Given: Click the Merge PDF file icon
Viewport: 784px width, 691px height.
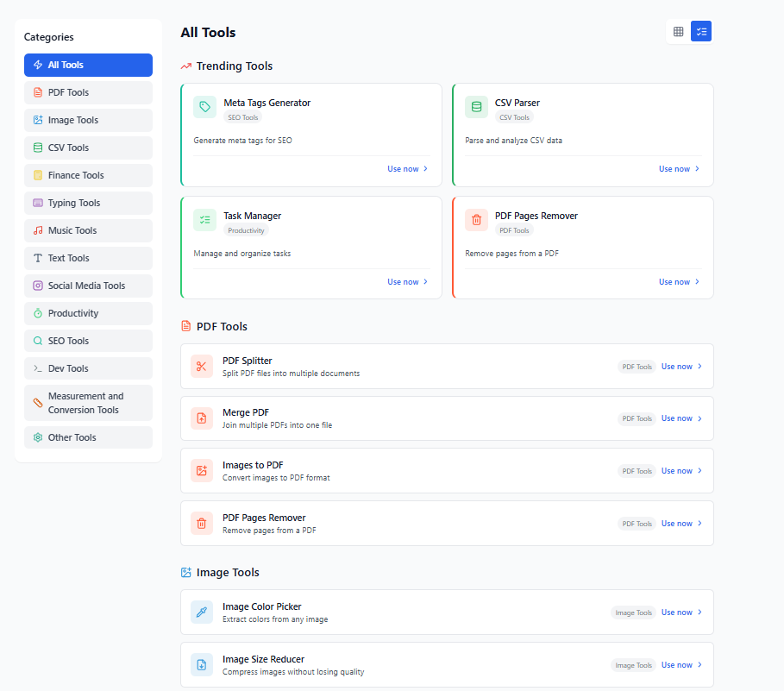Looking at the screenshot, I should (x=202, y=418).
